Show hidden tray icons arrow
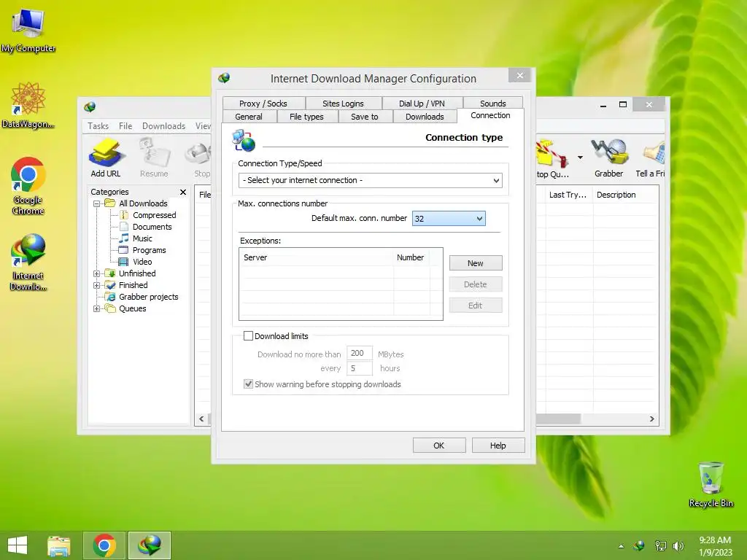The height and width of the screenshot is (560, 747). 622,546
